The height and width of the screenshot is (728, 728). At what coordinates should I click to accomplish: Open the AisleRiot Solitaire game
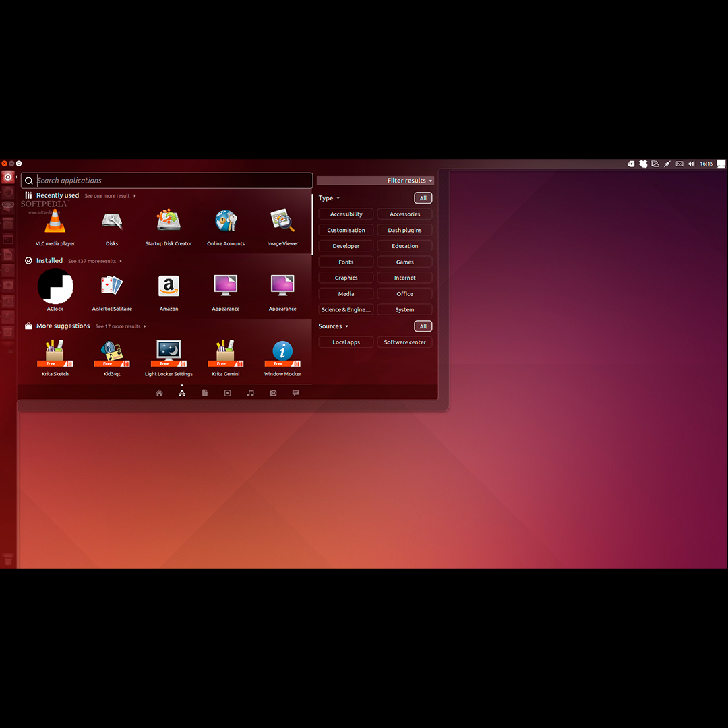point(111,286)
